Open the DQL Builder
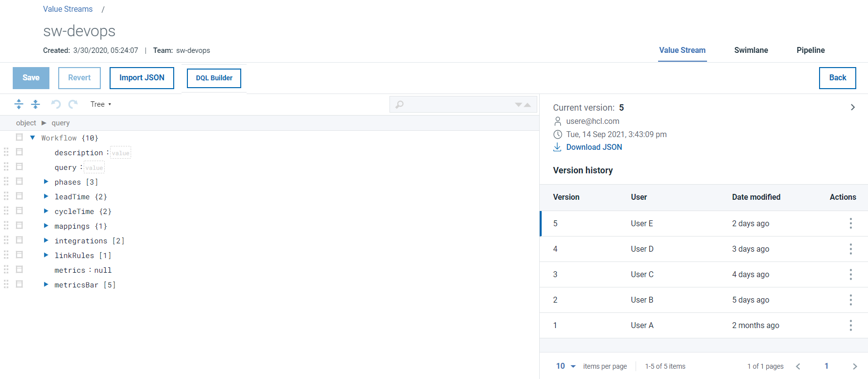Viewport: 868px width, 379px height. pyautogui.click(x=214, y=78)
